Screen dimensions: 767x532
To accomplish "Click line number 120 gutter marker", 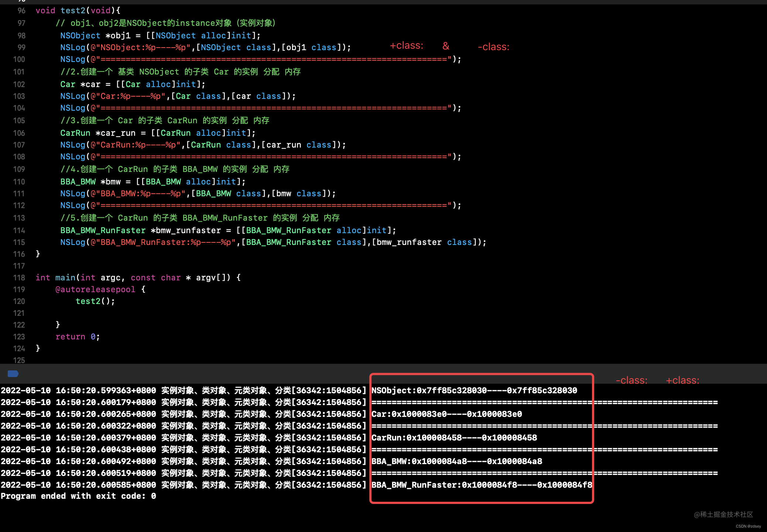I will (x=19, y=301).
